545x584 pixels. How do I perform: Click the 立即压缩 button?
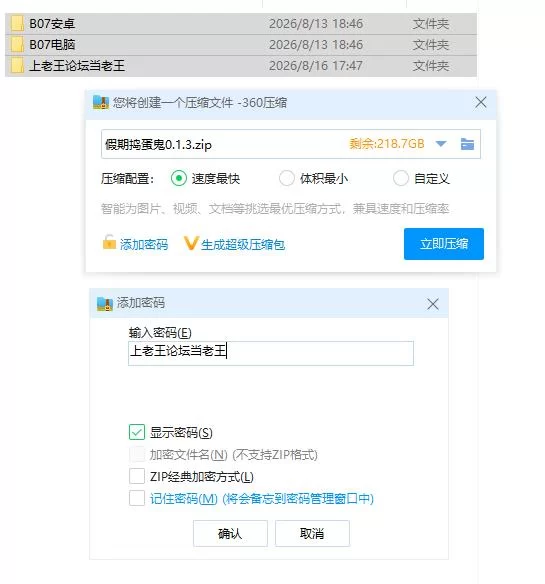[444, 244]
